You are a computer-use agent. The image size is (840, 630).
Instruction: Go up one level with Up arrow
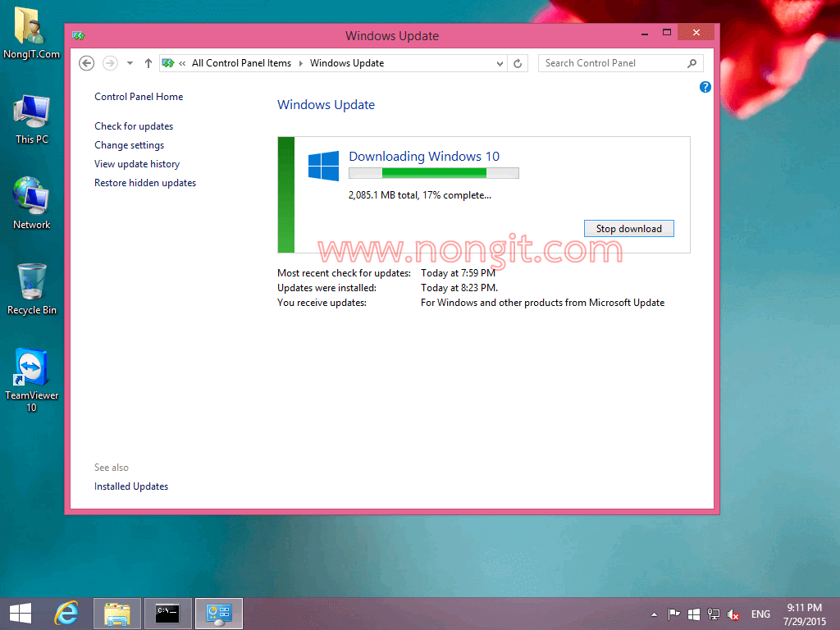[148, 63]
